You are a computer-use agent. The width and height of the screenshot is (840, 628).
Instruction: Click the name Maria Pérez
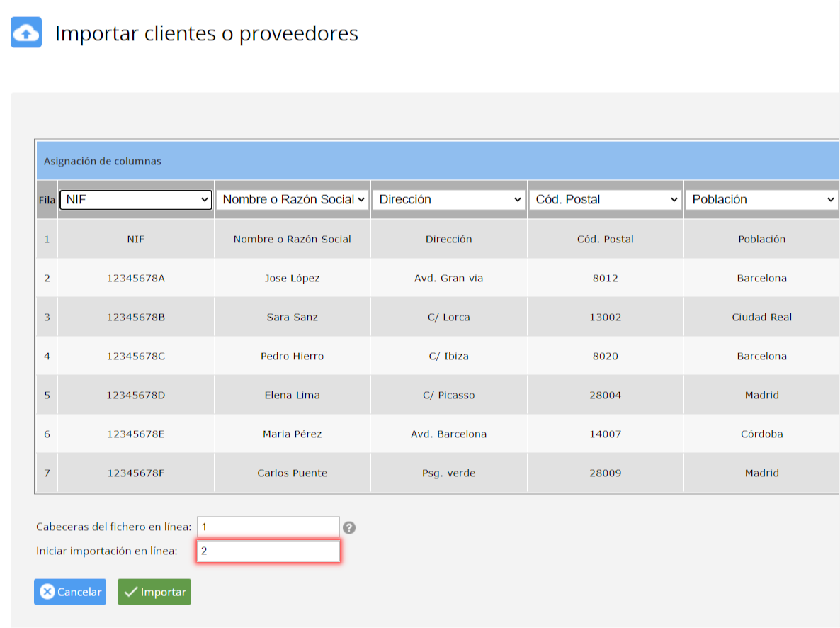[x=293, y=434]
